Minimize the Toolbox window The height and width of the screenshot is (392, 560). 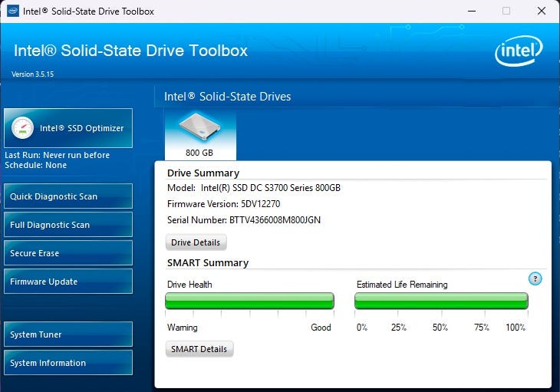coord(472,11)
